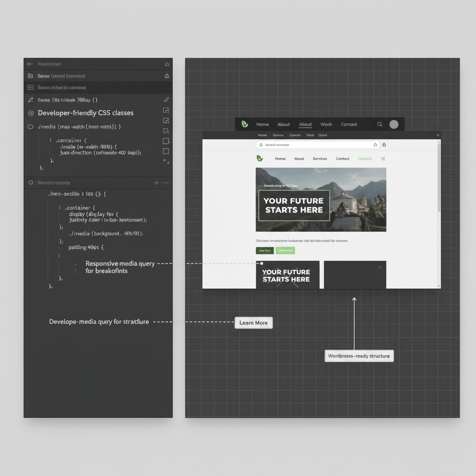Image resolution: width=476 pixels, height=476 pixels.
Task: Open search via the magnifier icon
Action: point(380,124)
